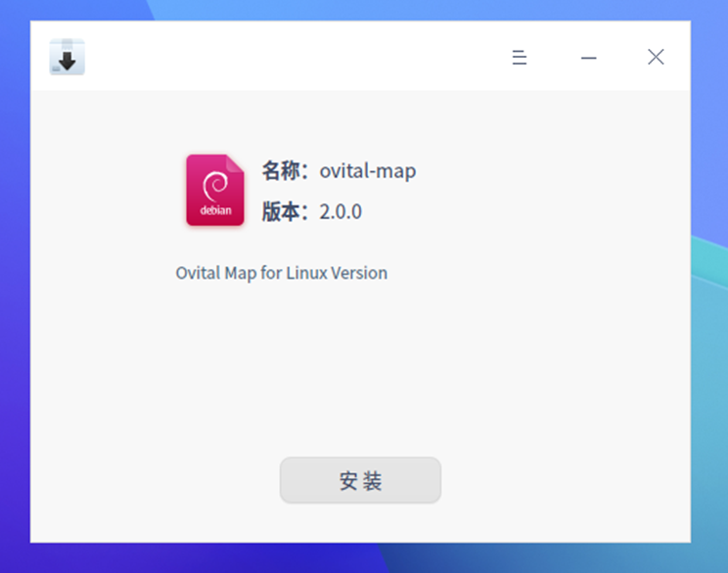Click the Debian swirl logo on the package icon

(x=214, y=185)
